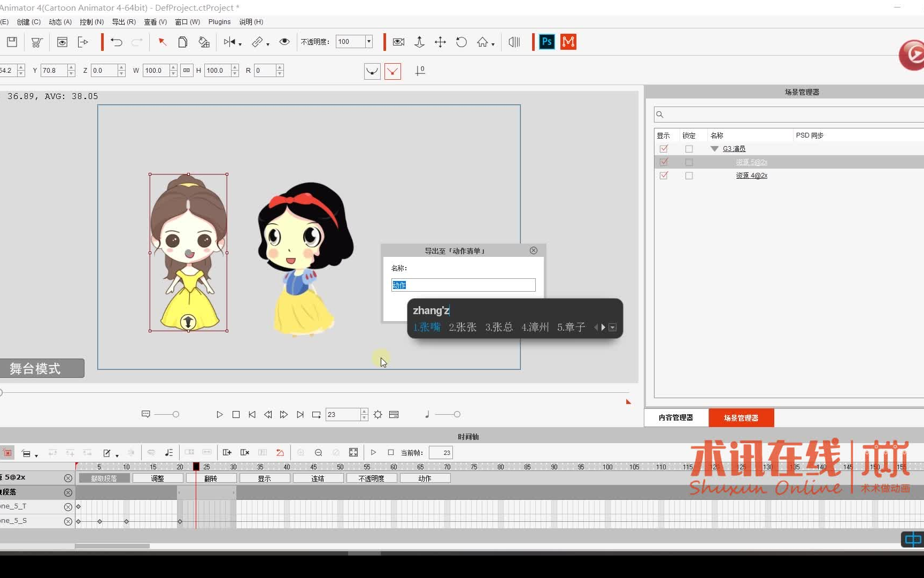Switch to 内容管理器 tab
Screen dimensions: 924x578
tap(676, 417)
